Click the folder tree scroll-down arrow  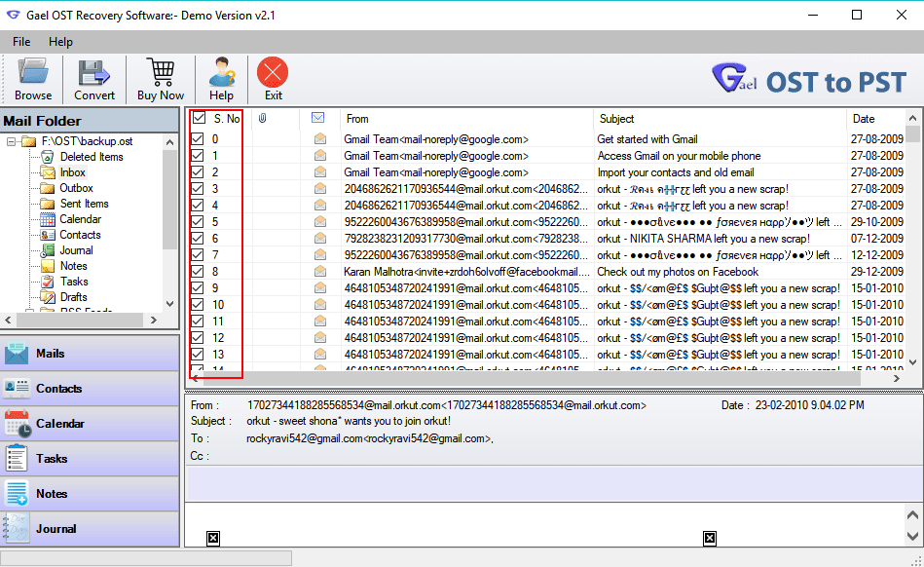(169, 304)
